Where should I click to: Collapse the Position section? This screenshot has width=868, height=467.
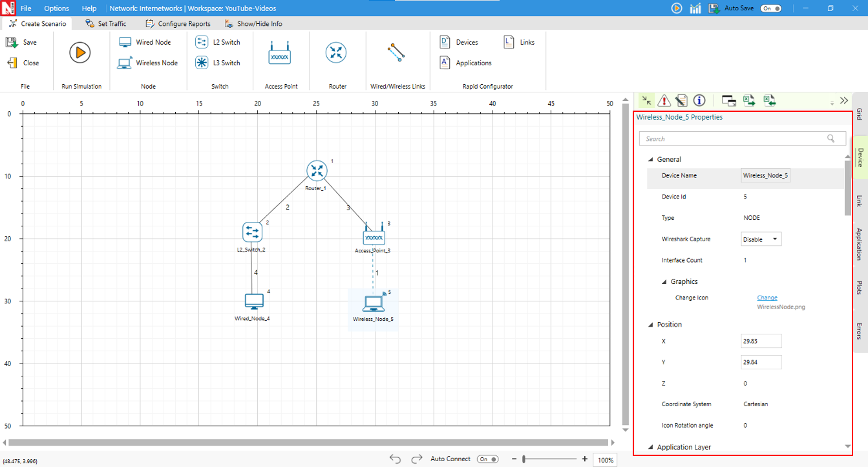[650, 325]
